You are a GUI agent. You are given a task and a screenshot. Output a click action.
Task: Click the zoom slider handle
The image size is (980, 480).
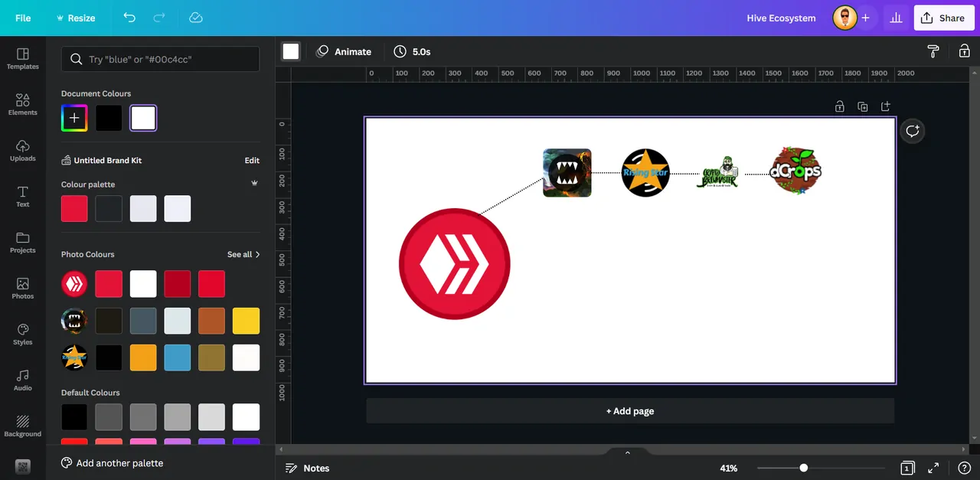(803, 468)
